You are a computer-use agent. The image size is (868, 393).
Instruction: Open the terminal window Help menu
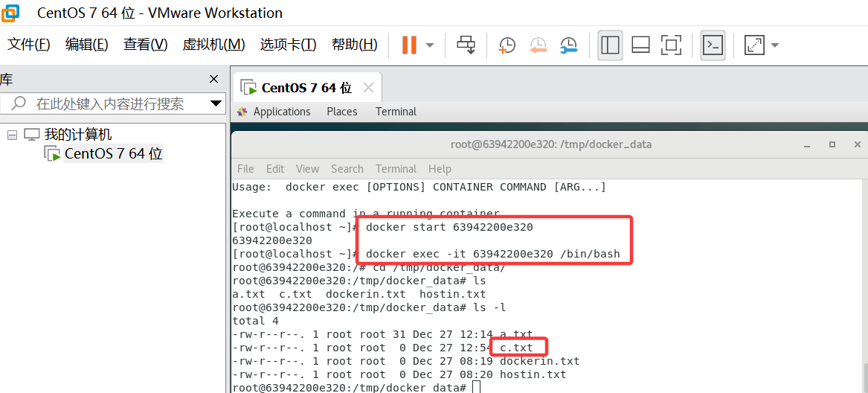coord(440,168)
